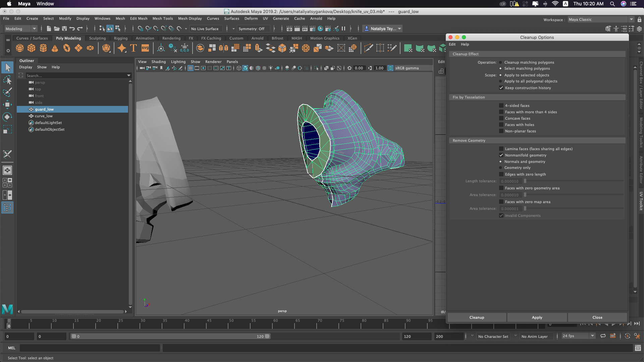Open the Mesh Tools menu
This screenshot has height=362, width=644.
[162, 18]
